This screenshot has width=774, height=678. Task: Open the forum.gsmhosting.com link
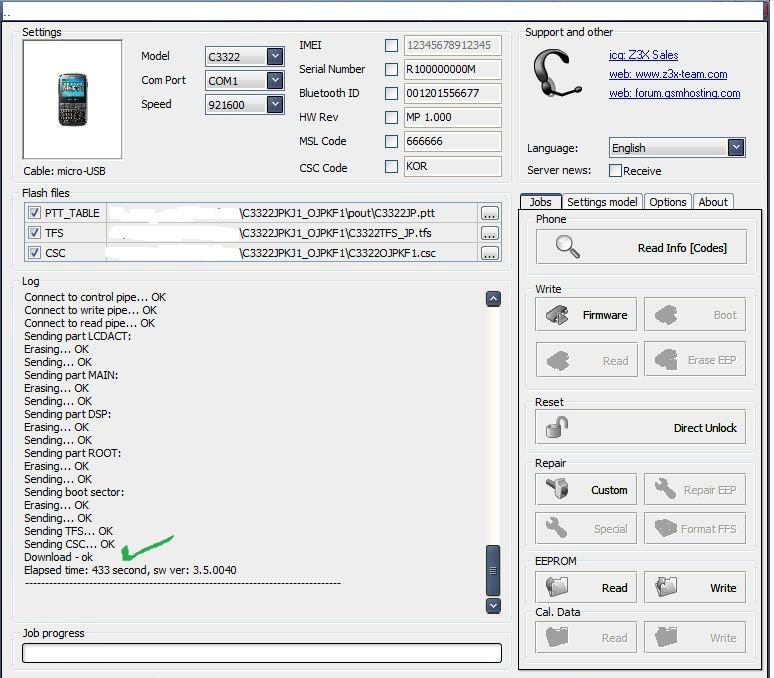pos(674,93)
